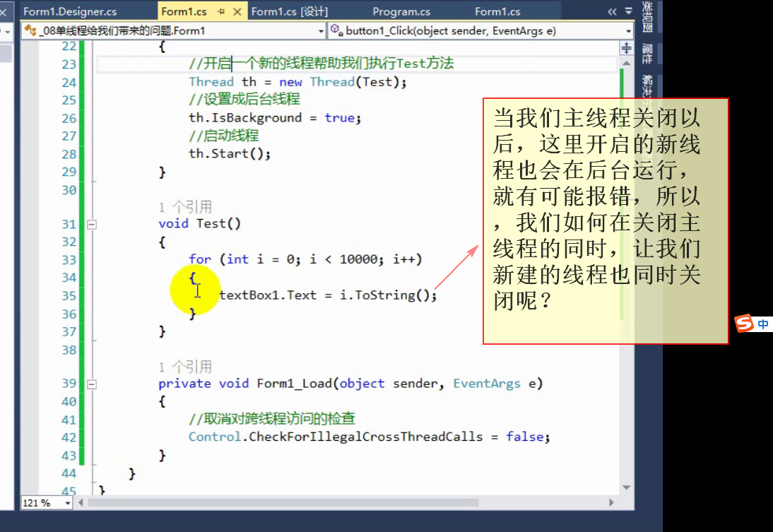Click 'Thread th = new Thread(Test);' line

point(297,82)
